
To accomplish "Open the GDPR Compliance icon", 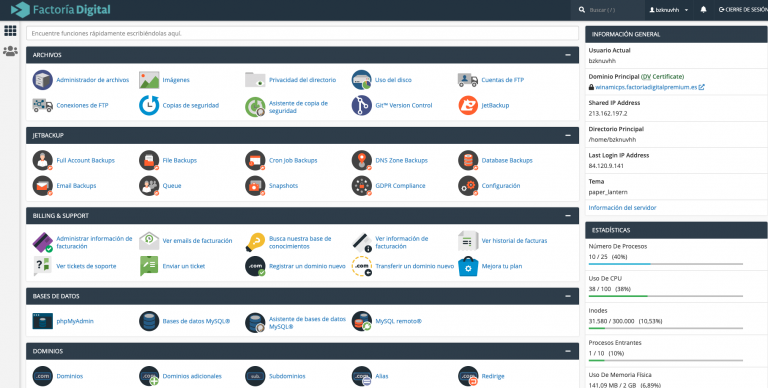I will click(361, 186).
